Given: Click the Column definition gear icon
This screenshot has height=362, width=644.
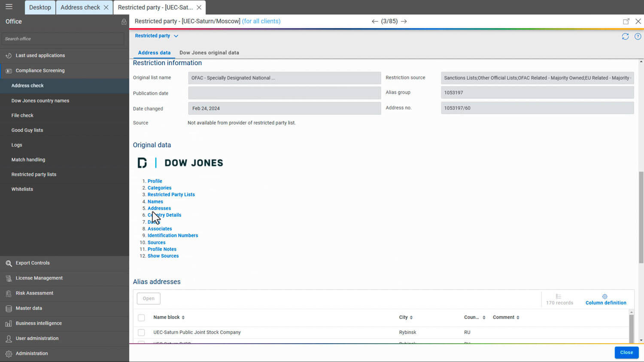Looking at the screenshot, I should coord(605,296).
